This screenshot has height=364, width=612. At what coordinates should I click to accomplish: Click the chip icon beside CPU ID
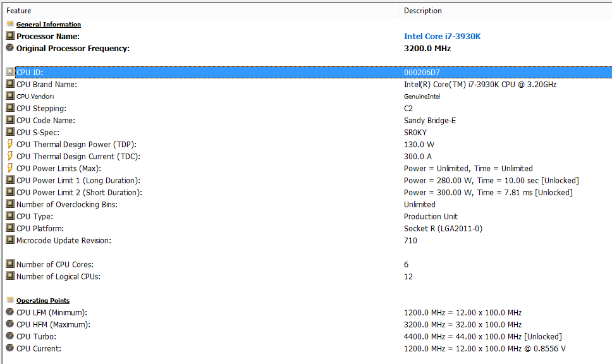[x=10, y=72]
